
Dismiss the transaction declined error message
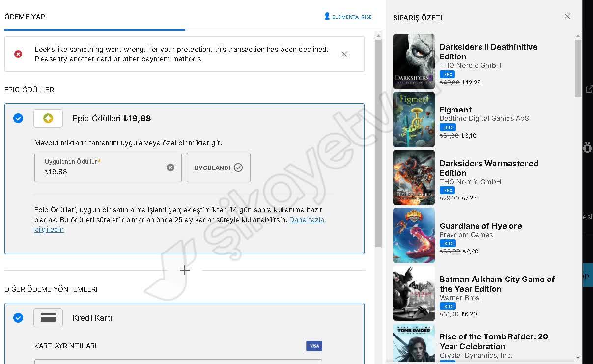[344, 54]
